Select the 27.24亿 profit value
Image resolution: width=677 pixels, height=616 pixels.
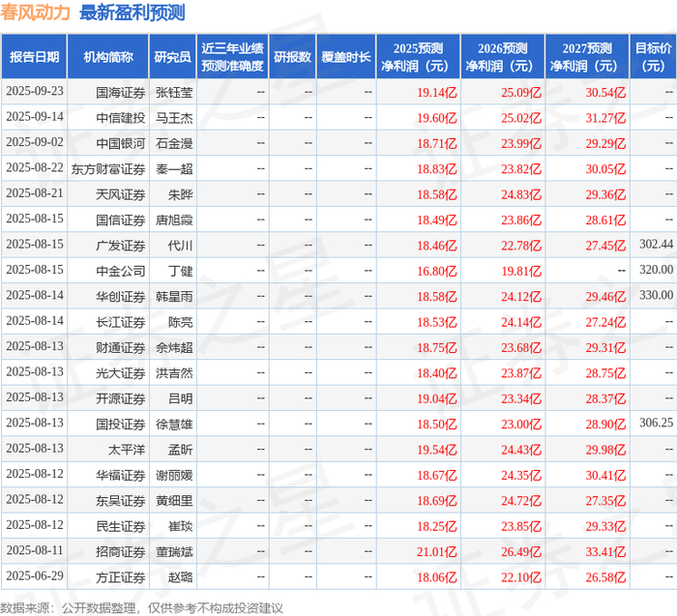(605, 322)
